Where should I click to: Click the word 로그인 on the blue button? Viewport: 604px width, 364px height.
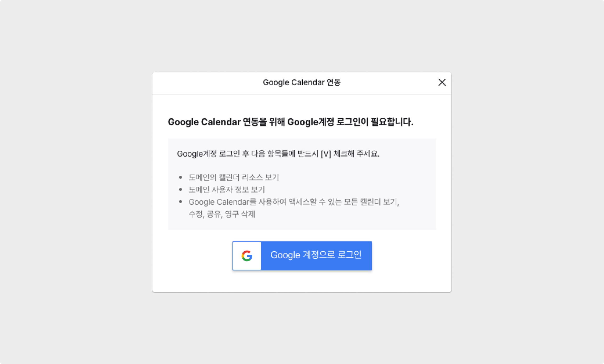click(349, 254)
